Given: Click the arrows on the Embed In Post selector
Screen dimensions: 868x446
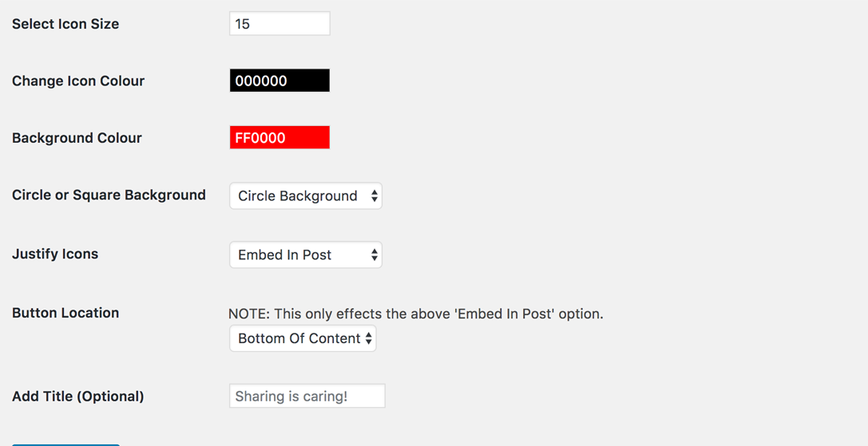Looking at the screenshot, I should pyautogui.click(x=375, y=255).
